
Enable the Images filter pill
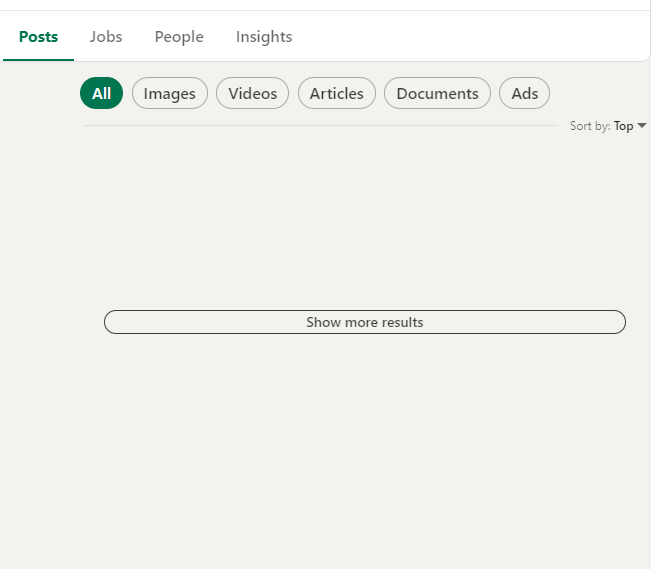pyautogui.click(x=170, y=93)
